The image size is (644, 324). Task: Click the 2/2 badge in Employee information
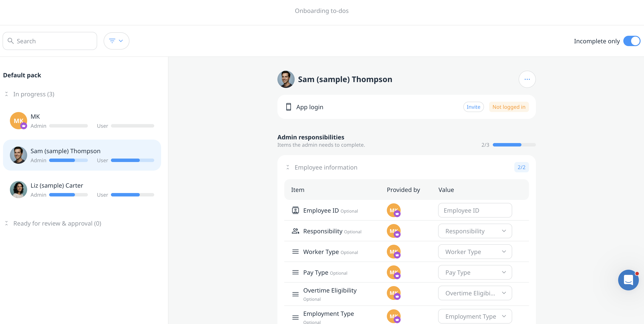click(x=521, y=167)
